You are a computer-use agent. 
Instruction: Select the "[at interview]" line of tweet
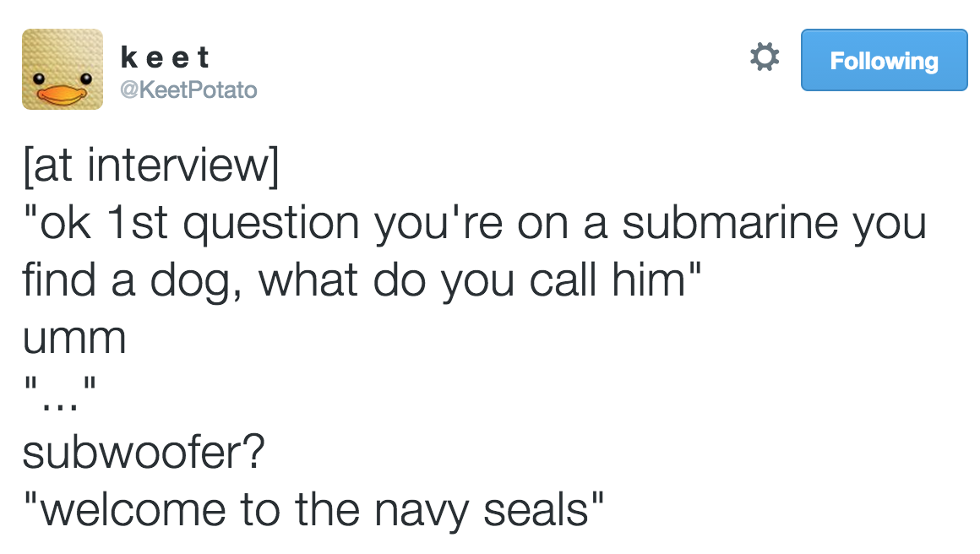click(151, 166)
